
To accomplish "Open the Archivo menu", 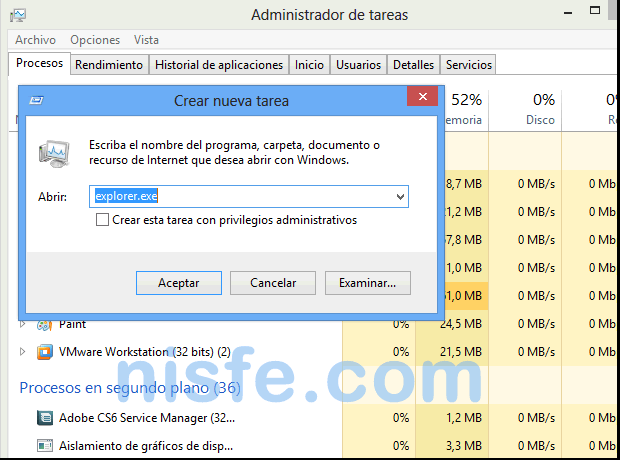I will pos(35,40).
